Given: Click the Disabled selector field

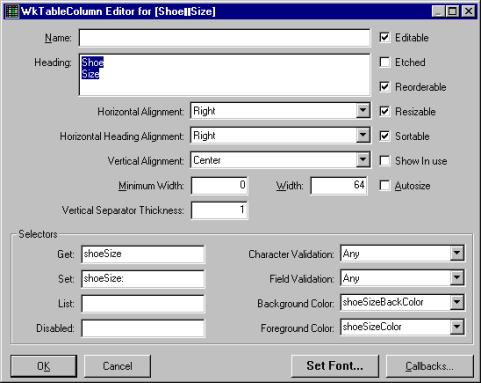Looking at the screenshot, I should (x=143, y=328).
